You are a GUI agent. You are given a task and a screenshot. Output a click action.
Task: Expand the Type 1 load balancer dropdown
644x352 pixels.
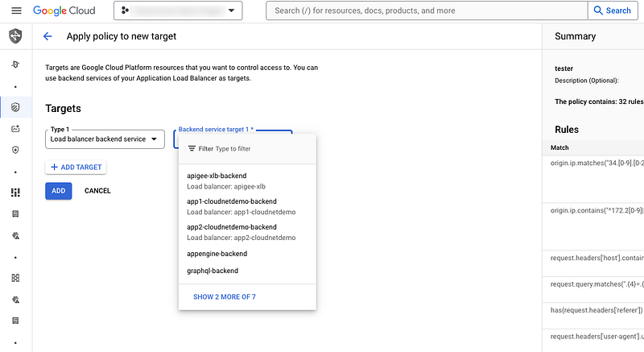(105, 139)
